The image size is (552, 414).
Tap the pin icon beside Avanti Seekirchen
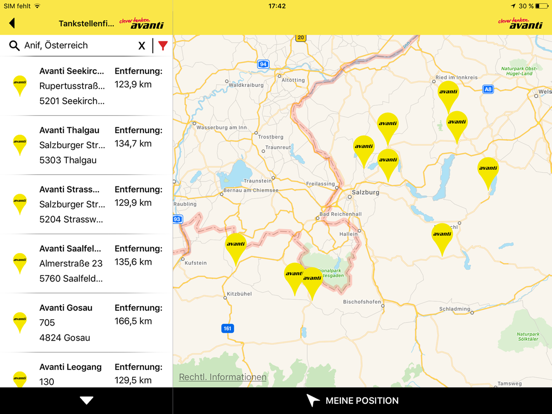[x=20, y=86]
